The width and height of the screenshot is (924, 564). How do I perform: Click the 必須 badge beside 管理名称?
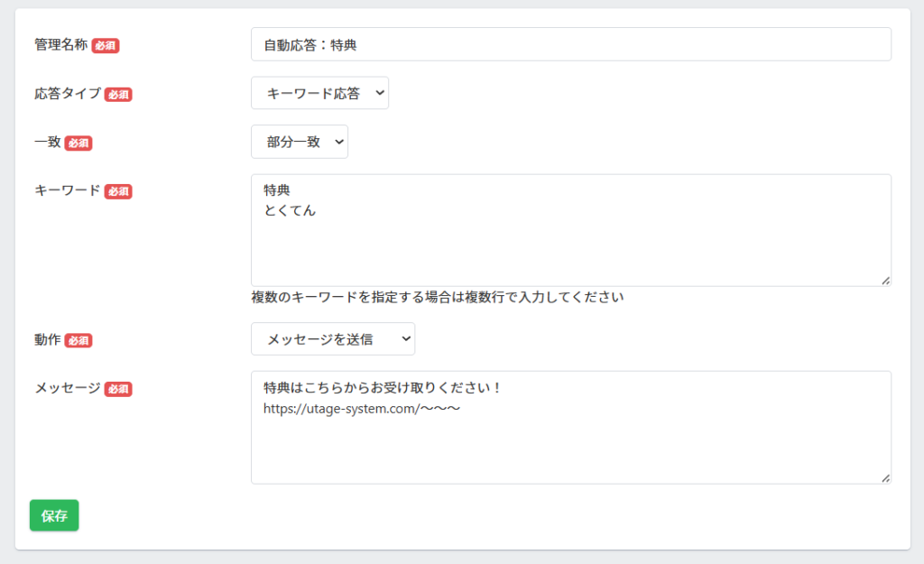[106, 45]
